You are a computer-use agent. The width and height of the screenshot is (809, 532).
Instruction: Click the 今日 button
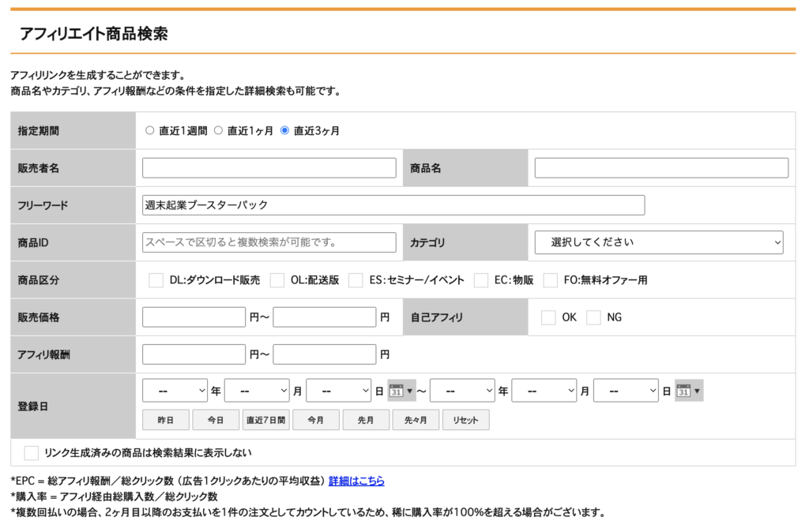pos(216,420)
